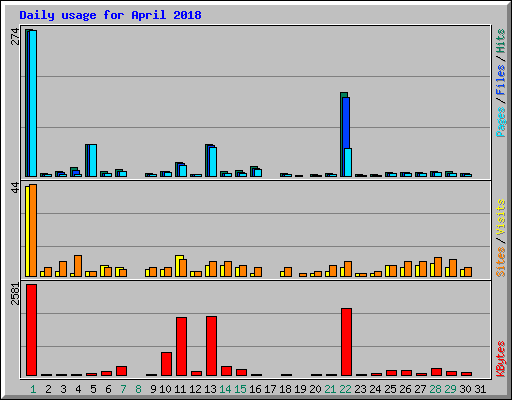
Task: Select the green "Hits" legend label
Action: (x=500, y=41)
